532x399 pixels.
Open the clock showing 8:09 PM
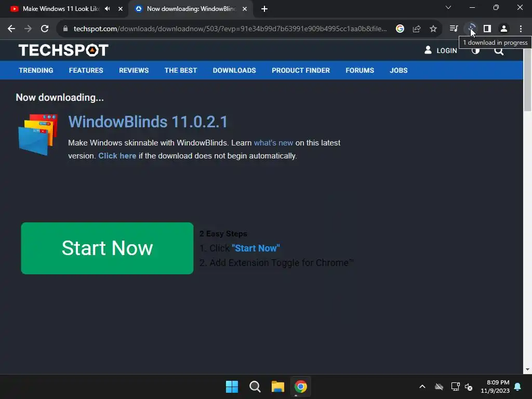click(x=495, y=387)
